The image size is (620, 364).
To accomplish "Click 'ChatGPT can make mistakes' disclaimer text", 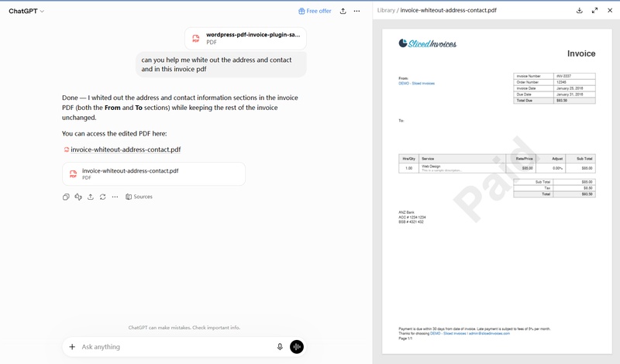I will (x=184, y=328).
